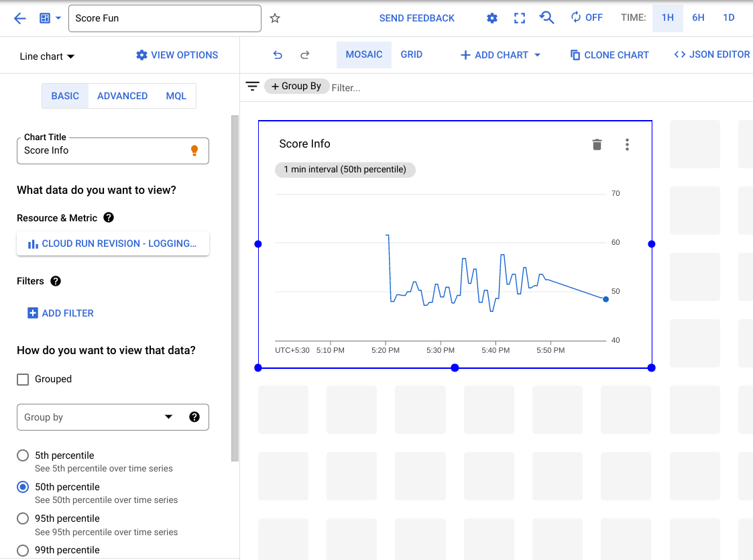The image size is (753, 560).
Task: Click the Chart Title input field
Action: click(113, 151)
